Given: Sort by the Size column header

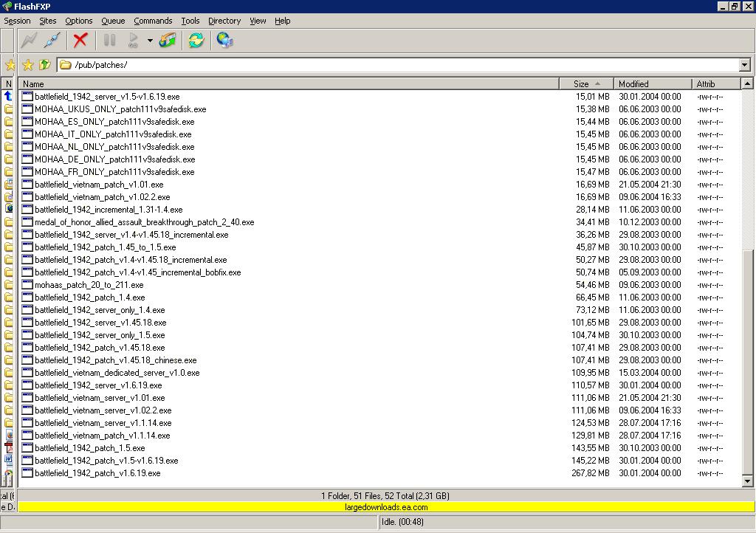Looking at the screenshot, I should (x=586, y=84).
